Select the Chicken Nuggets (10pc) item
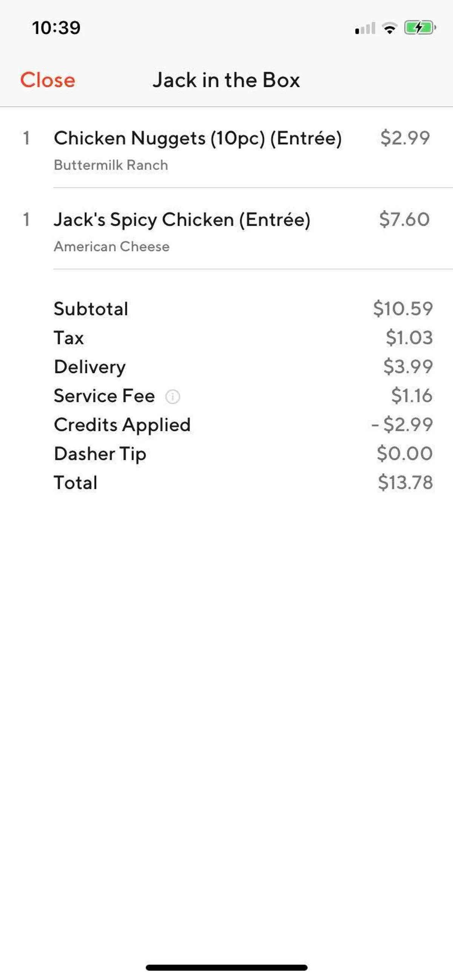453x980 pixels. point(197,138)
